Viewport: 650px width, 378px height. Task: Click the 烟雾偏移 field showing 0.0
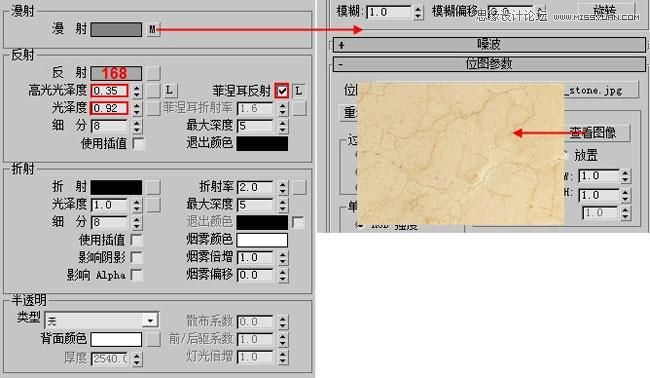click(x=255, y=275)
